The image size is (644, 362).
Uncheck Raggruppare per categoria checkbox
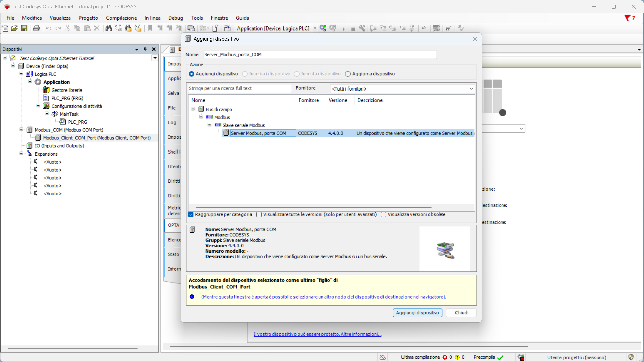click(x=191, y=215)
